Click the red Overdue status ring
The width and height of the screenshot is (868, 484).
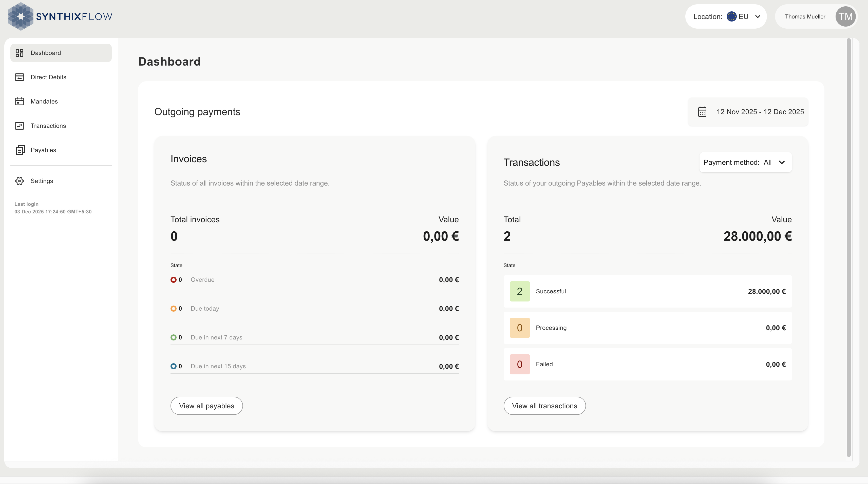(174, 280)
